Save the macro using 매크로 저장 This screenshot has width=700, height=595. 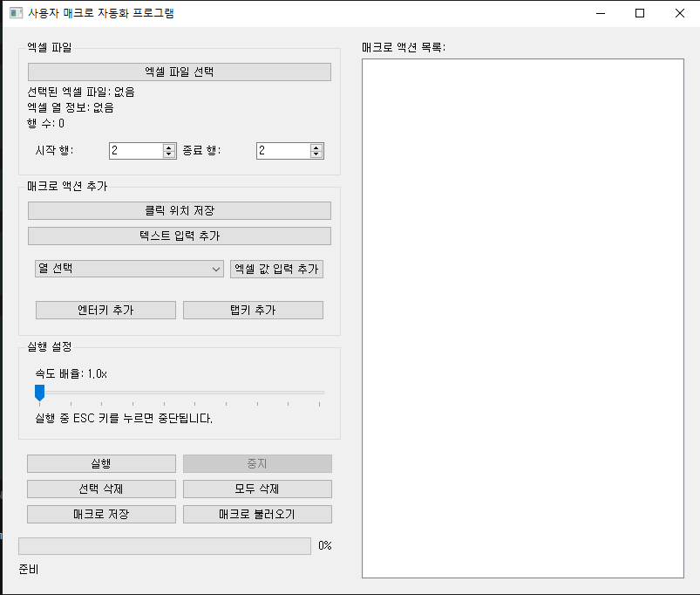[x=100, y=514]
